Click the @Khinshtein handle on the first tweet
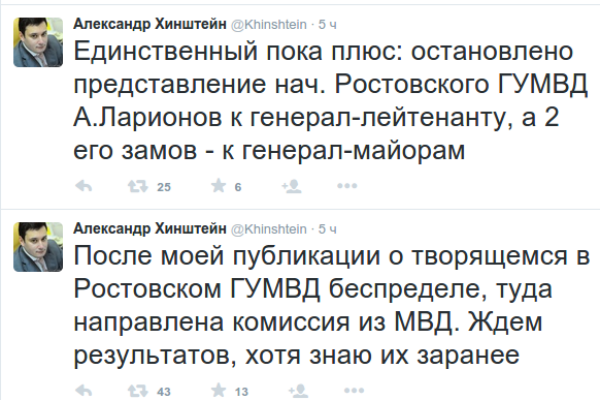 point(269,22)
